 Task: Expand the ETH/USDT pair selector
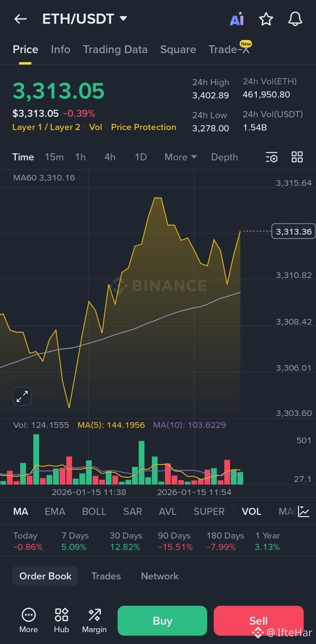coord(85,19)
